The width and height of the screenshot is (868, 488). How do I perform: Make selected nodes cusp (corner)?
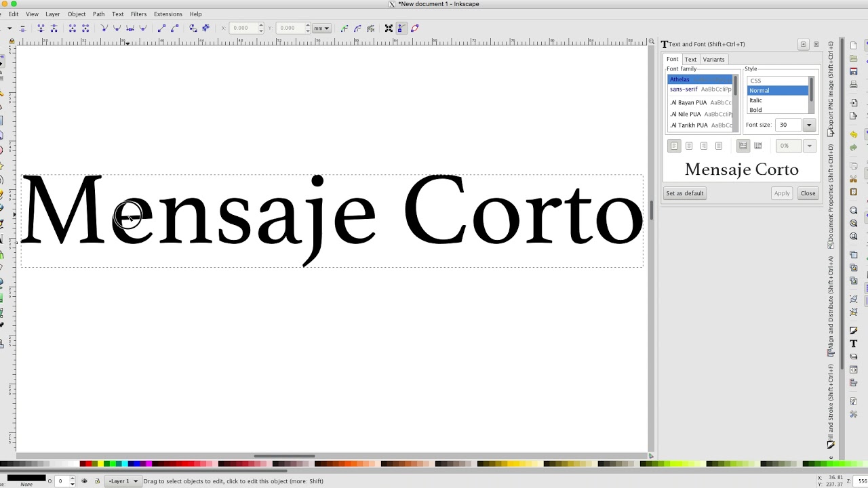pyautogui.click(x=104, y=28)
